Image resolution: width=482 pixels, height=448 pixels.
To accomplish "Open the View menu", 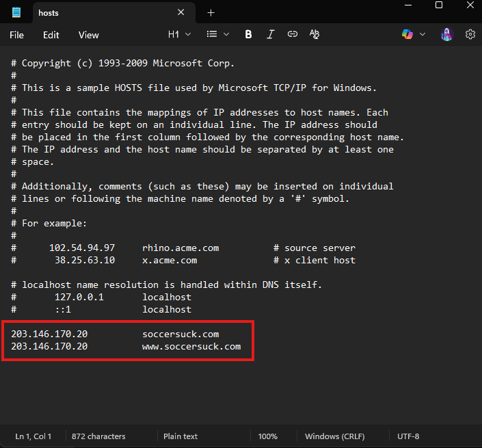I will (x=89, y=35).
